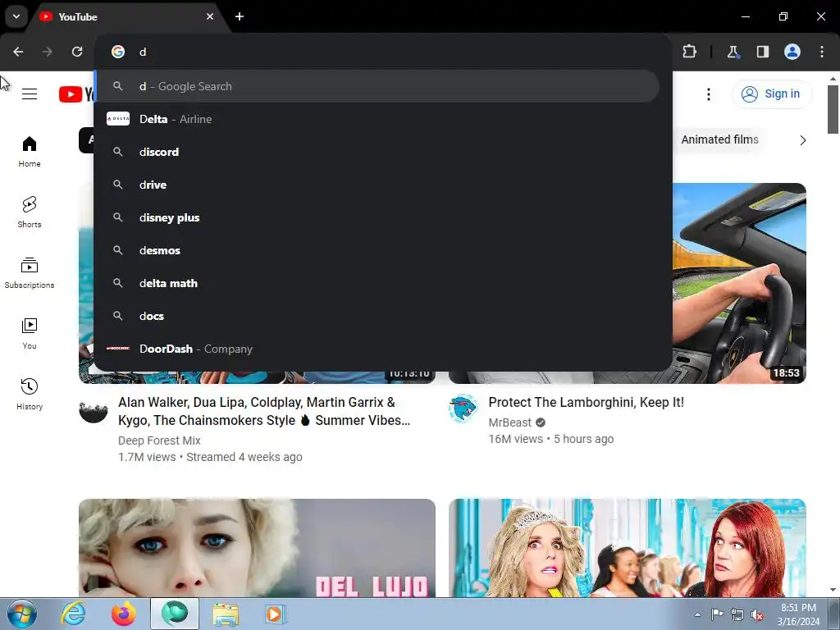Expand the tab search dropdown

(x=16, y=16)
